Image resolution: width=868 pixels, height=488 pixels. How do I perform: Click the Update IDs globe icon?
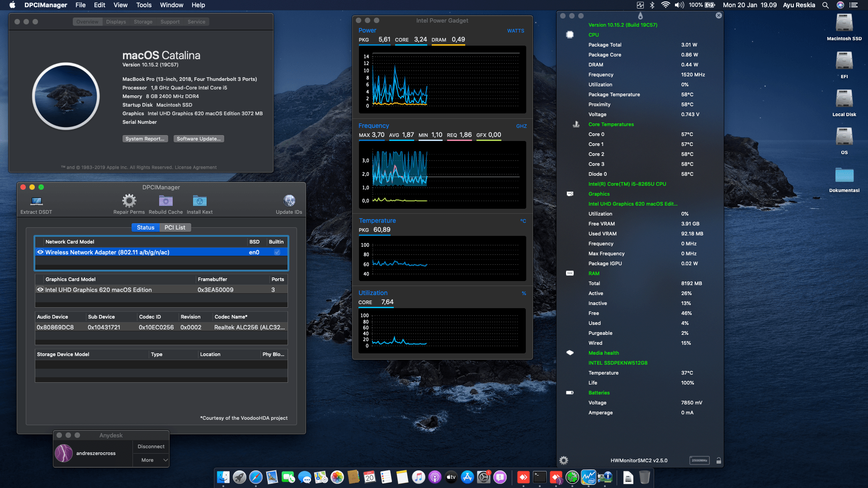point(289,201)
